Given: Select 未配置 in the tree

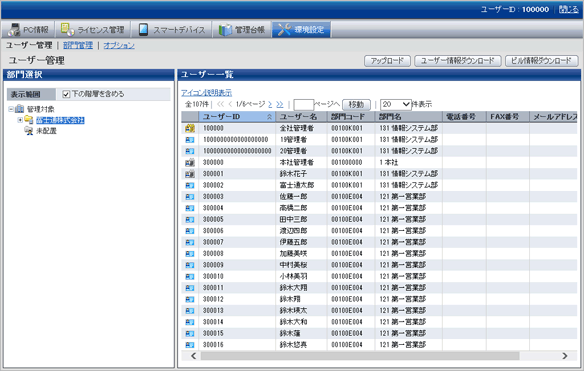Looking at the screenshot, I should (46, 131).
